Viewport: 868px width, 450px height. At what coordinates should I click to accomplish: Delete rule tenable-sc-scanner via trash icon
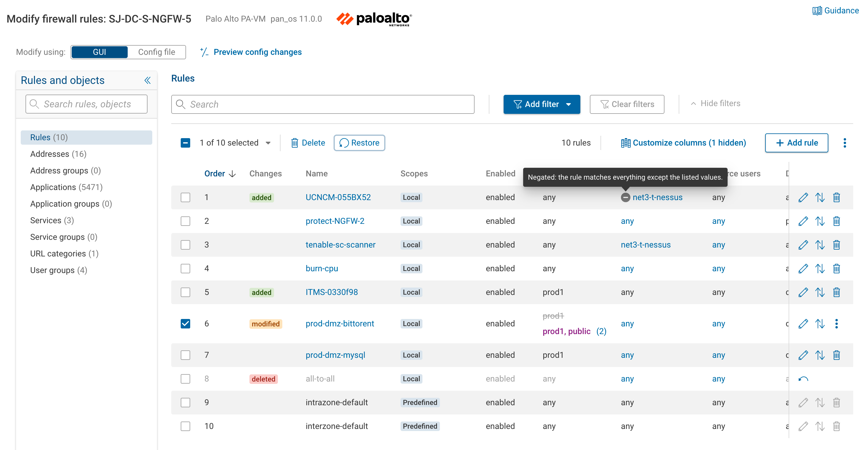tap(836, 245)
